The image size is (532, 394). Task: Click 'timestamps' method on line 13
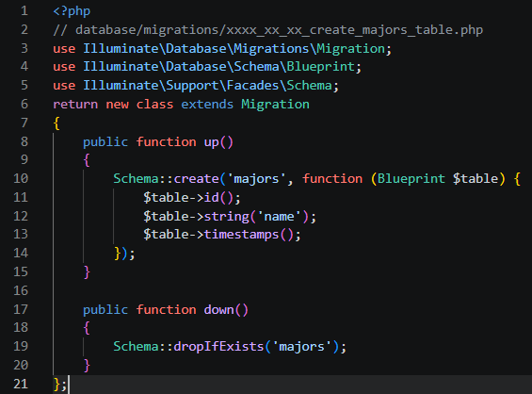(x=241, y=235)
